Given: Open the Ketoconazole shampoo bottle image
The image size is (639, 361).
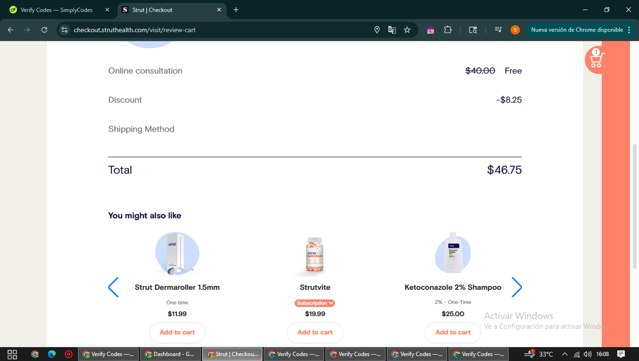Looking at the screenshot, I should click(x=452, y=253).
